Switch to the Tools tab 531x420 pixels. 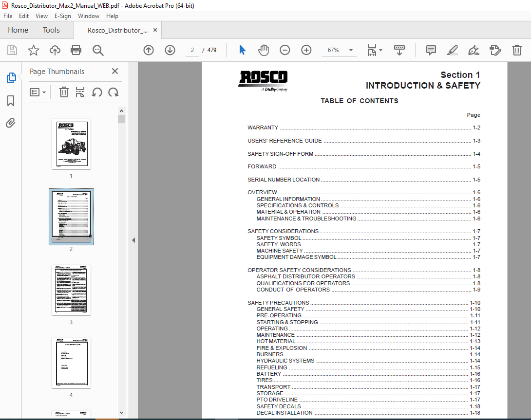point(51,30)
